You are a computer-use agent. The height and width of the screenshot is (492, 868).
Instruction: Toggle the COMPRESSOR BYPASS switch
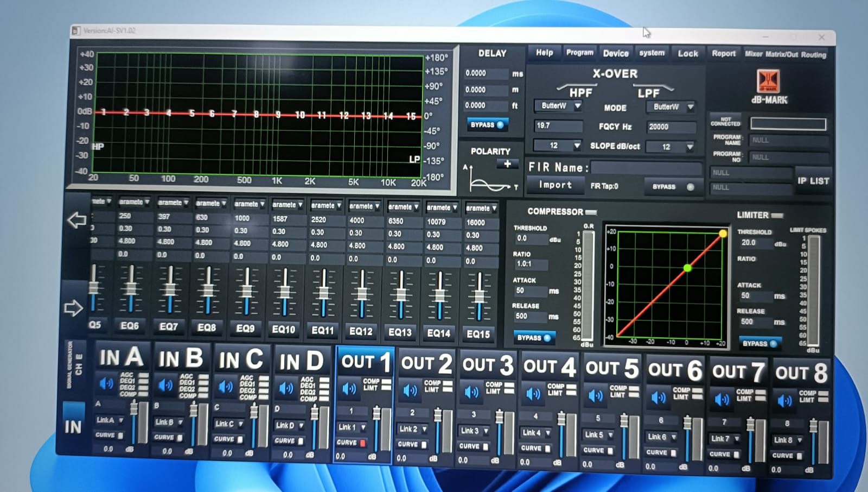(x=534, y=338)
